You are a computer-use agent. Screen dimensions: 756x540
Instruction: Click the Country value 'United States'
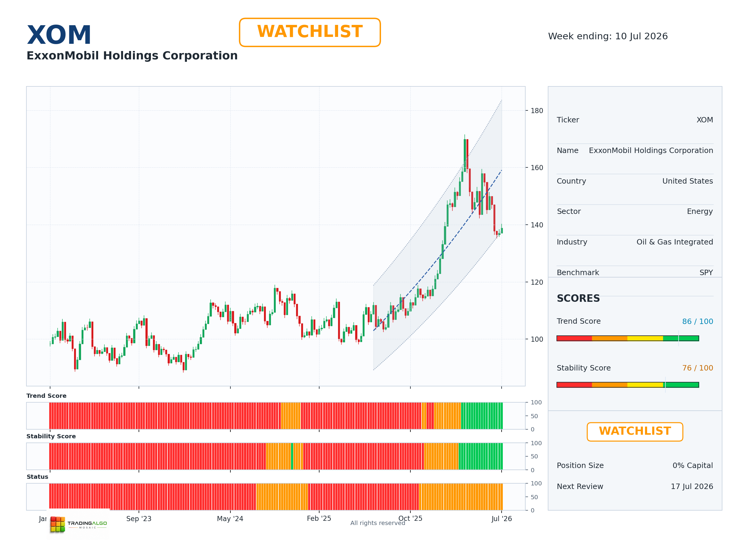688,181
